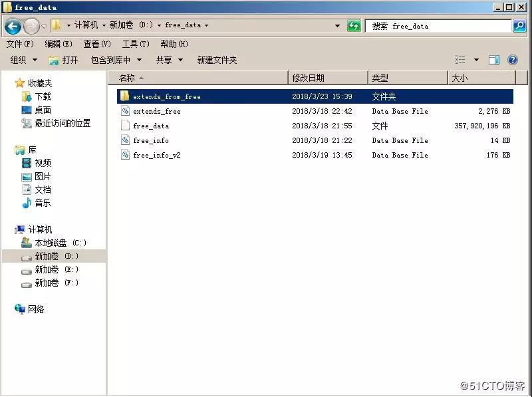Open 新加卷 (F:) drive
This screenshot has width=532, height=397.
tap(57, 283)
